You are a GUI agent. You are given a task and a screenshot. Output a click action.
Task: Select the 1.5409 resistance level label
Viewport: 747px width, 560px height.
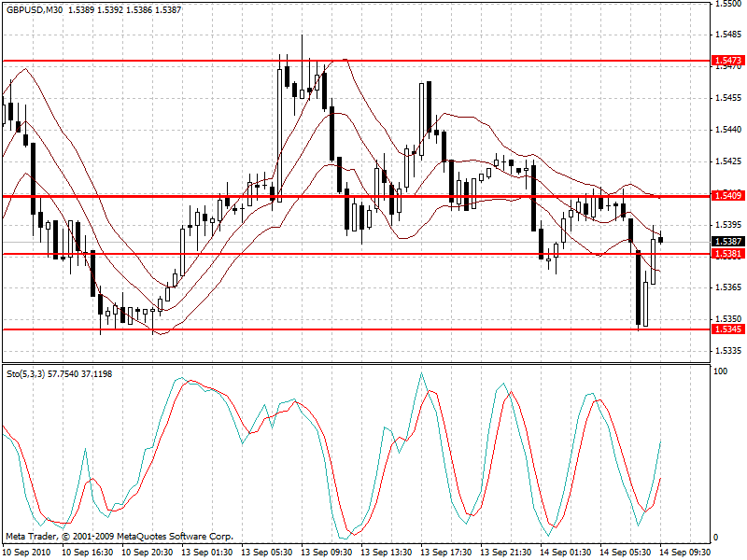click(x=727, y=196)
